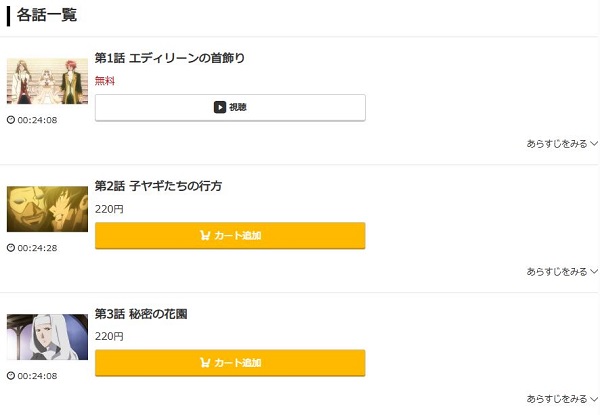Open the 第2話 子ヤギたちの行方 title
600x415 pixels.
158,186
